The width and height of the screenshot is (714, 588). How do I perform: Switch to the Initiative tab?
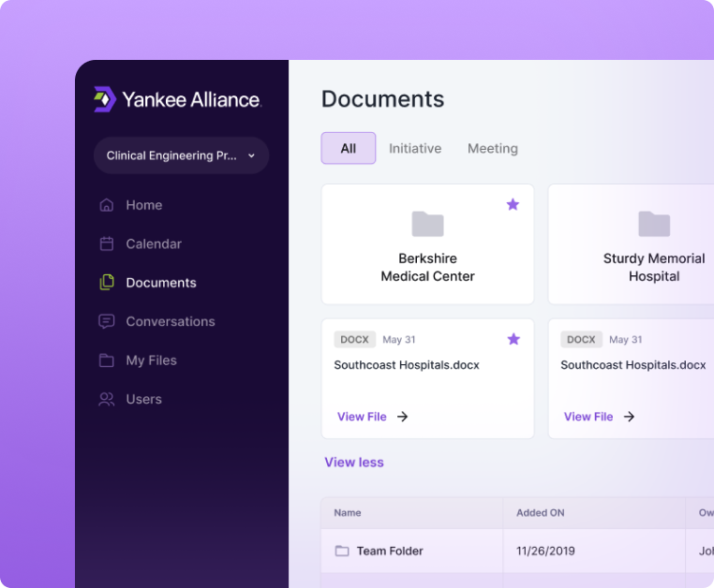click(415, 148)
